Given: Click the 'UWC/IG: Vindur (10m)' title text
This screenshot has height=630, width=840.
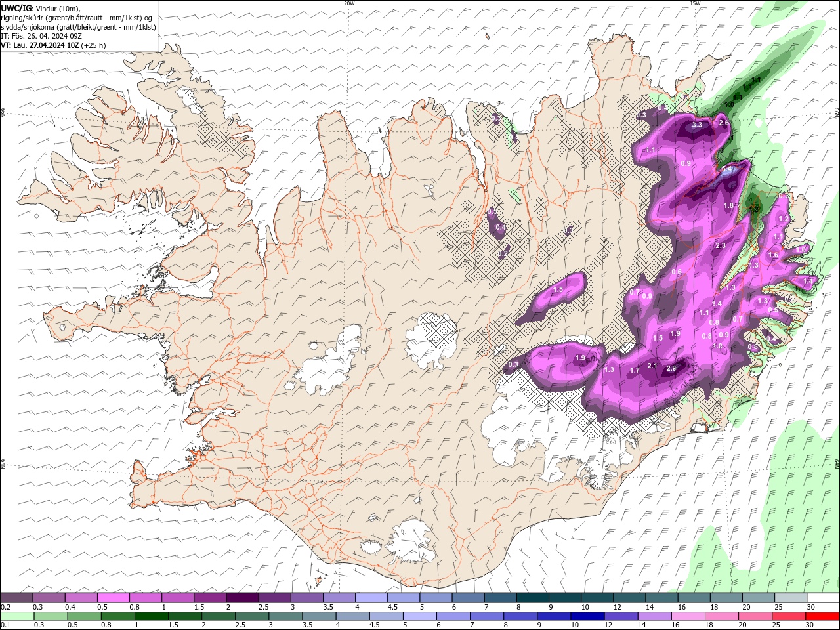Looking at the screenshot, I should [x=41, y=8].
